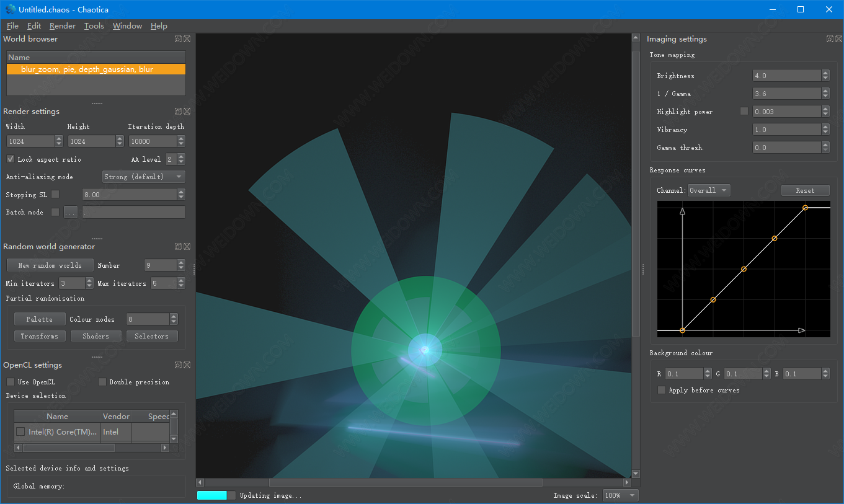Enable the Stopping SL checkbox
This screenshot has height=504, width=844.
[x=55, y=194]
